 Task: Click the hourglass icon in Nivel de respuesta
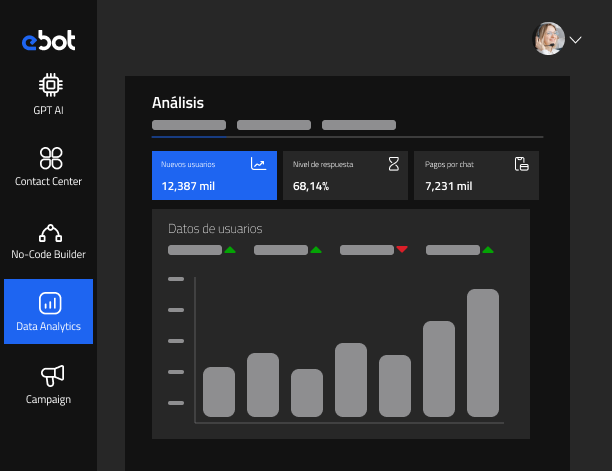point(393,164)
